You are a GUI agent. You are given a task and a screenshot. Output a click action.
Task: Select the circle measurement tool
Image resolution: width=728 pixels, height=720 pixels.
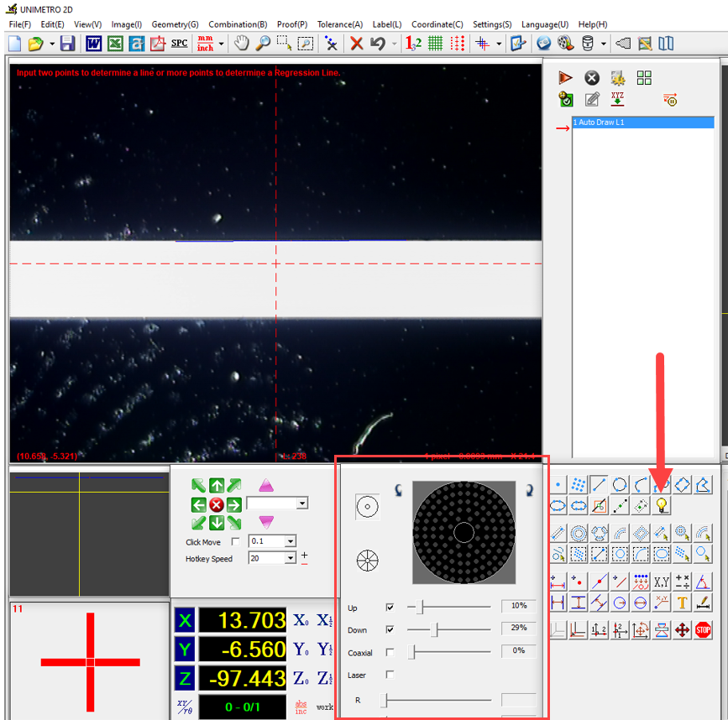620,484
